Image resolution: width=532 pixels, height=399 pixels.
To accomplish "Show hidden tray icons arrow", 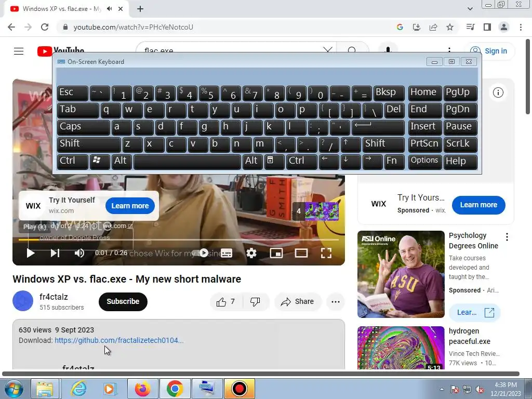I will pos(442,390).
